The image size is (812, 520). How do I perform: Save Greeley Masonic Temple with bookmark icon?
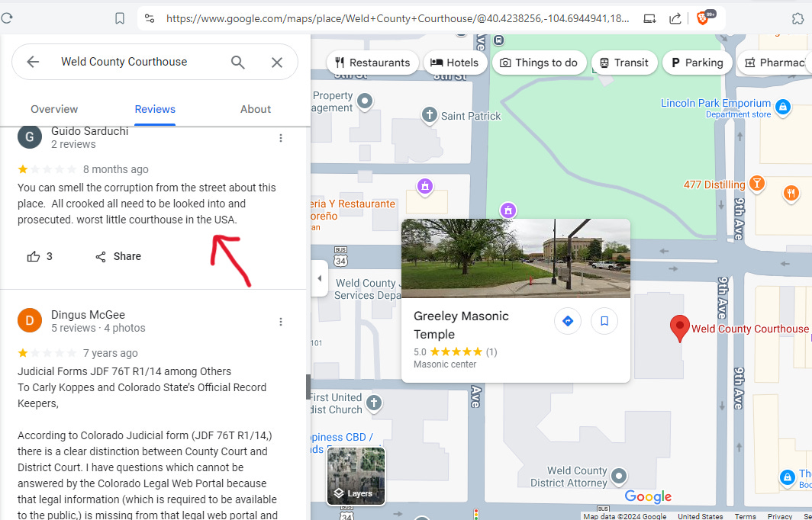point(604,321)
